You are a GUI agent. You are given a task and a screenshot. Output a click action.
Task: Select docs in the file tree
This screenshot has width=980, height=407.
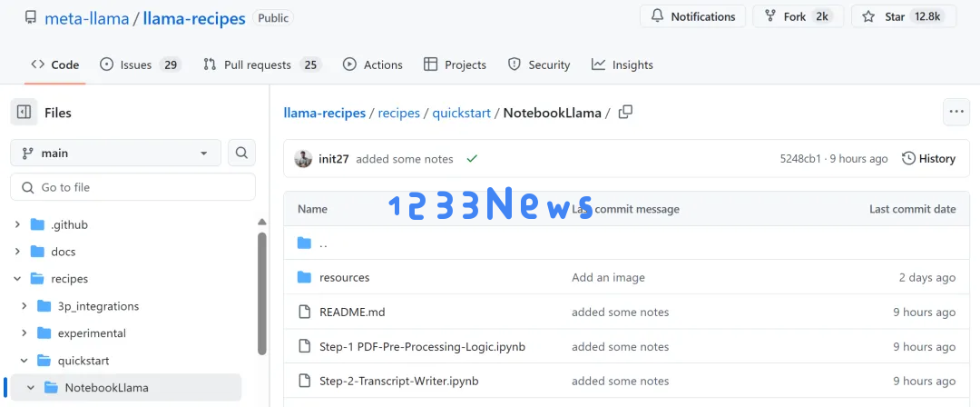coord(64,252)
